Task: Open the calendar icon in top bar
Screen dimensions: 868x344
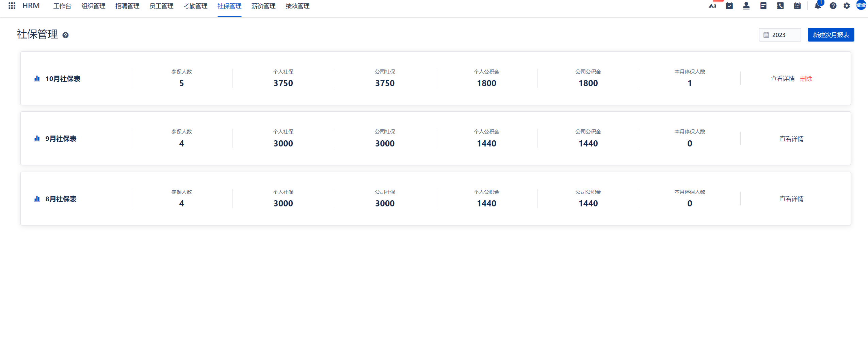Action: 797,6
